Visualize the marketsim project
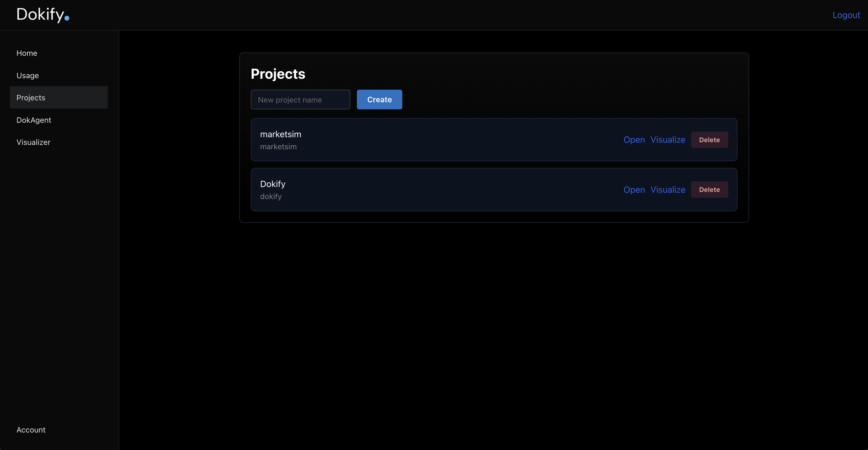 pyautogui.click(x=668, y=140)
